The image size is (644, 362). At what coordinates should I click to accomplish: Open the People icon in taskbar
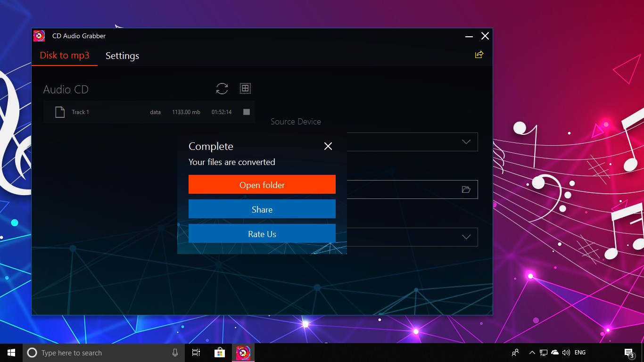pos(515,353)
